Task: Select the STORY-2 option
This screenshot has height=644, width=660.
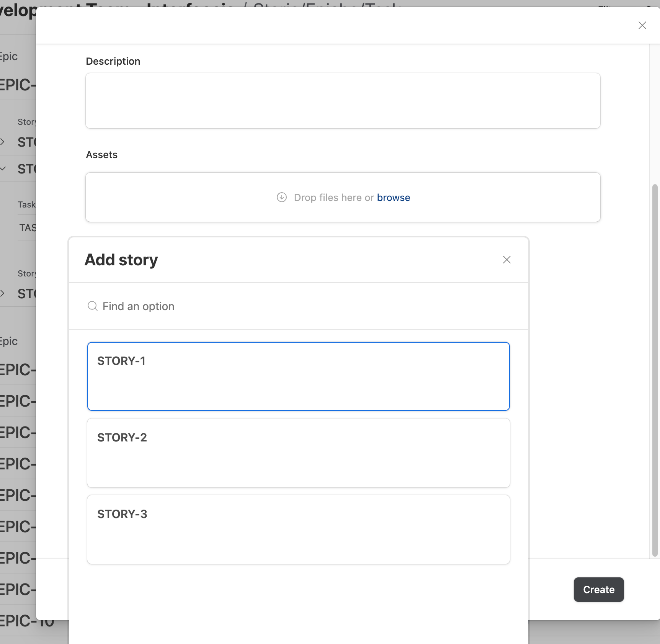Action: 299,453
